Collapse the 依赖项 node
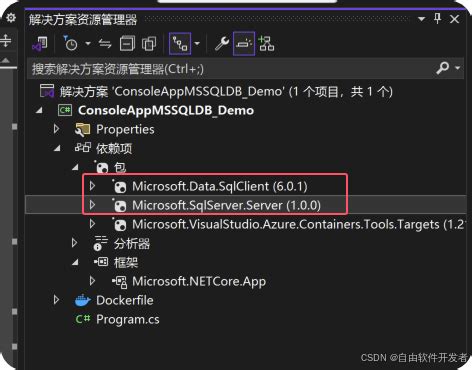Screen dimensions: 472x370 (x=58, y=148)
